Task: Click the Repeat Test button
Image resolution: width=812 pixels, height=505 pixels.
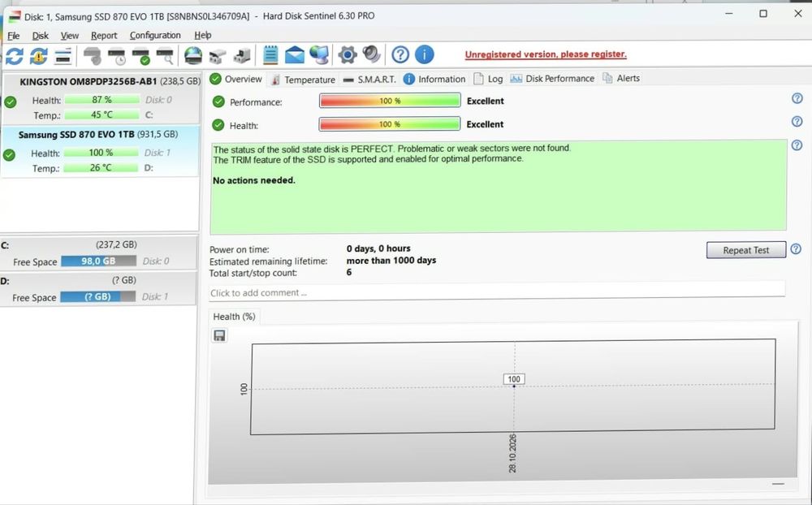Action: (x=746, y=250)
